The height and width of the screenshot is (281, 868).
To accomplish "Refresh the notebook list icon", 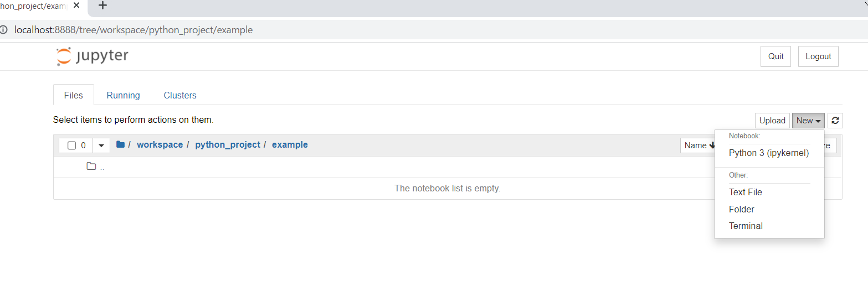I will pos(835,121).
